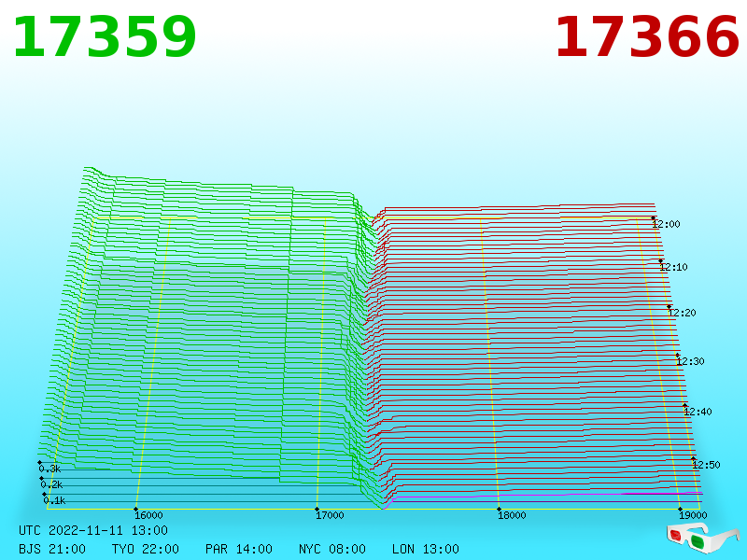Click the 0.1k volume axis label
Viewport: 747px width, 560px height.
tap(54, 500)
